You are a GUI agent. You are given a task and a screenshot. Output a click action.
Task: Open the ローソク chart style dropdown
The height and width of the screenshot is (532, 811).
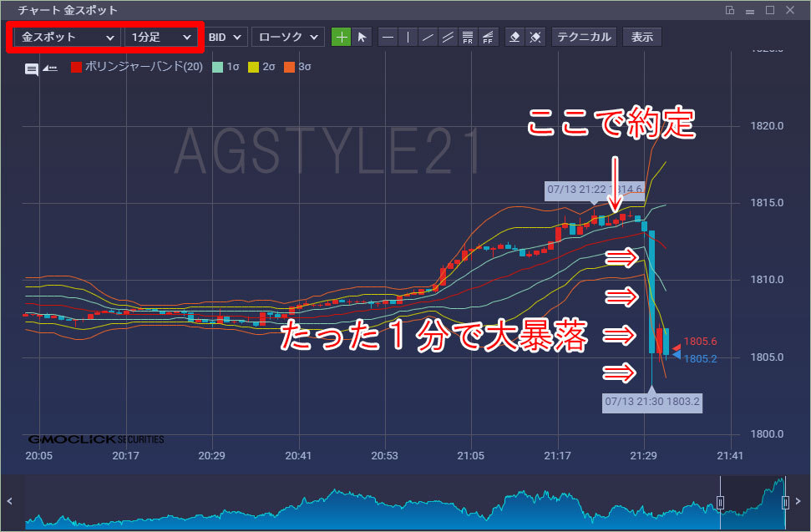click(288, 38)
